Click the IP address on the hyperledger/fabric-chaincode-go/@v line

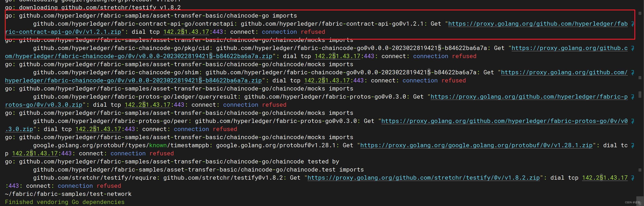(327, 81)
